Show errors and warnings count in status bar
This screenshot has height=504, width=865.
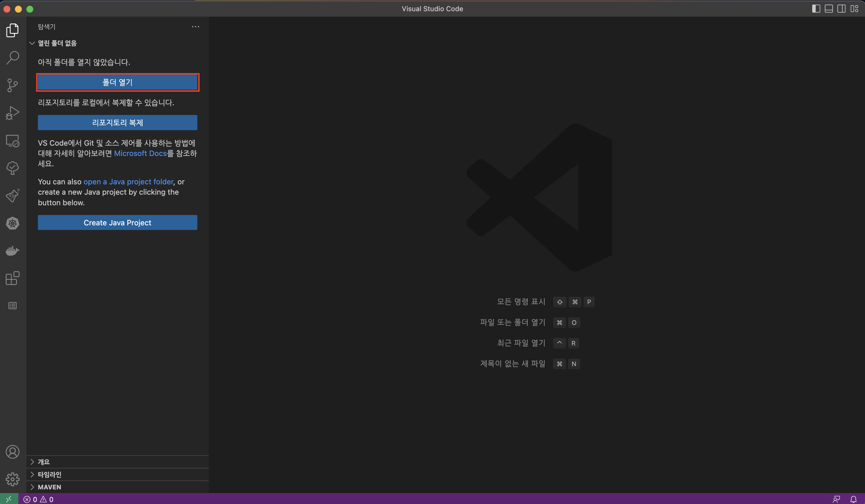coord(38,499)
